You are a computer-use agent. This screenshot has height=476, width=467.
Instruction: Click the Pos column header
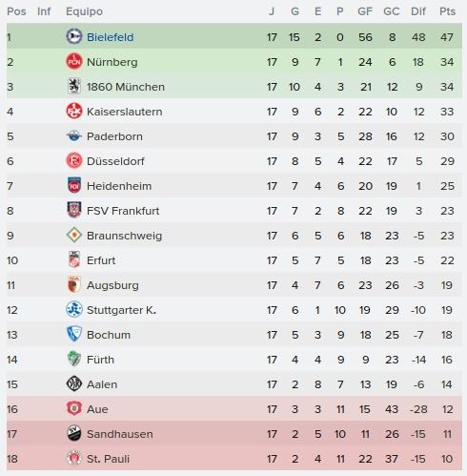(x=16, y=11)
